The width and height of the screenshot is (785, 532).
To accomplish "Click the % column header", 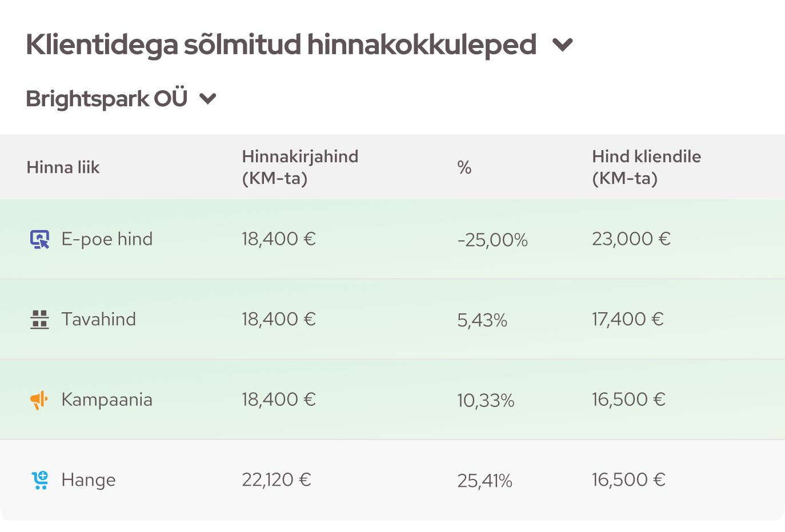I will coord(464,167).
